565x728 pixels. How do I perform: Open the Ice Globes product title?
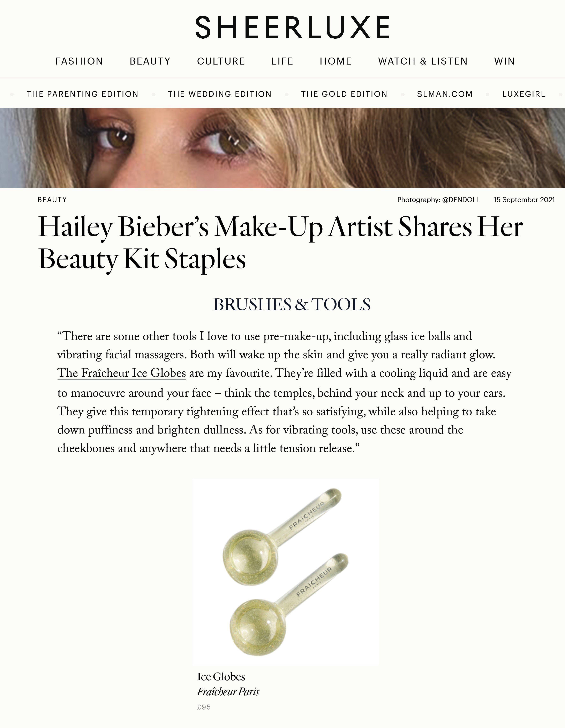click(x=221, y=677)
